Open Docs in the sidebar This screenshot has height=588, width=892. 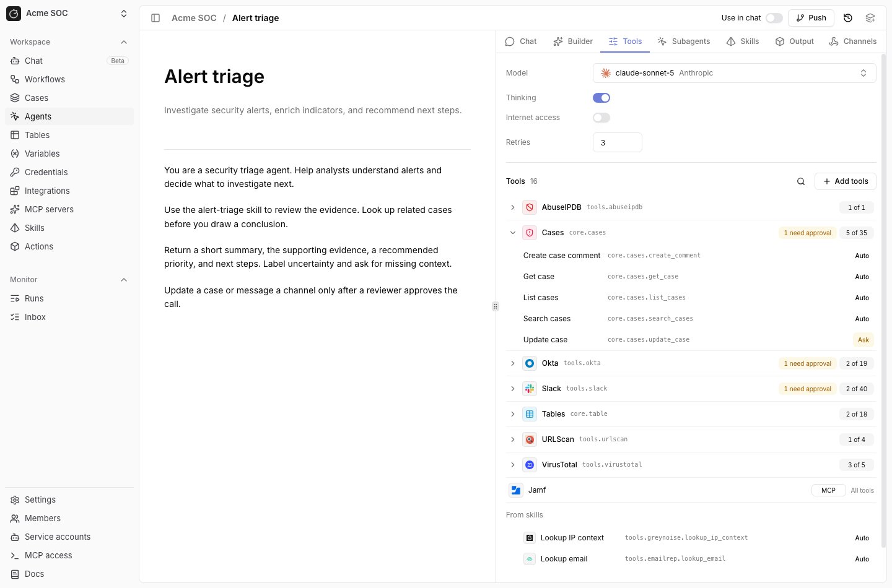tap(69, 574)
